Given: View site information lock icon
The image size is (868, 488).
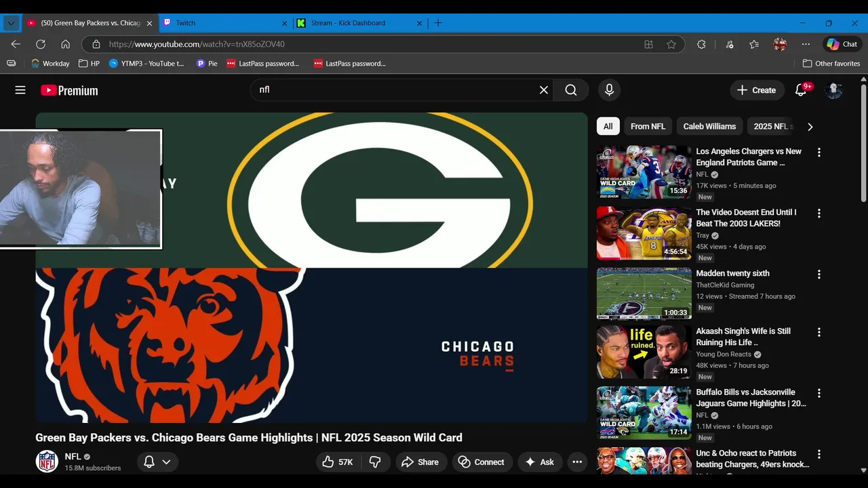Looking at the screenshot, I should 96,44.
